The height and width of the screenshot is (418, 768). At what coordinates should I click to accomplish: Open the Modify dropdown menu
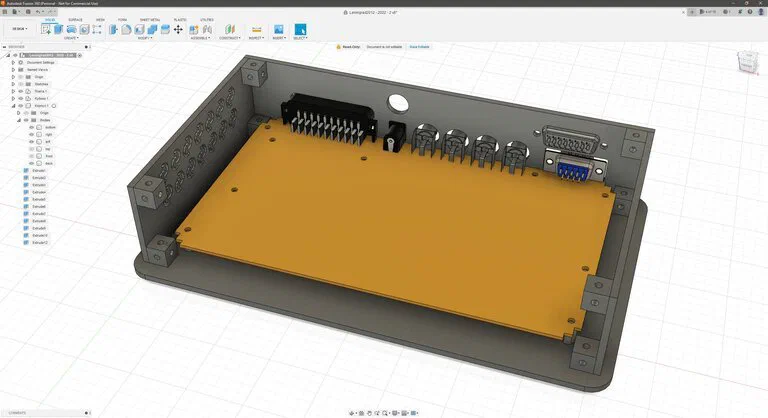click(144, 38)
